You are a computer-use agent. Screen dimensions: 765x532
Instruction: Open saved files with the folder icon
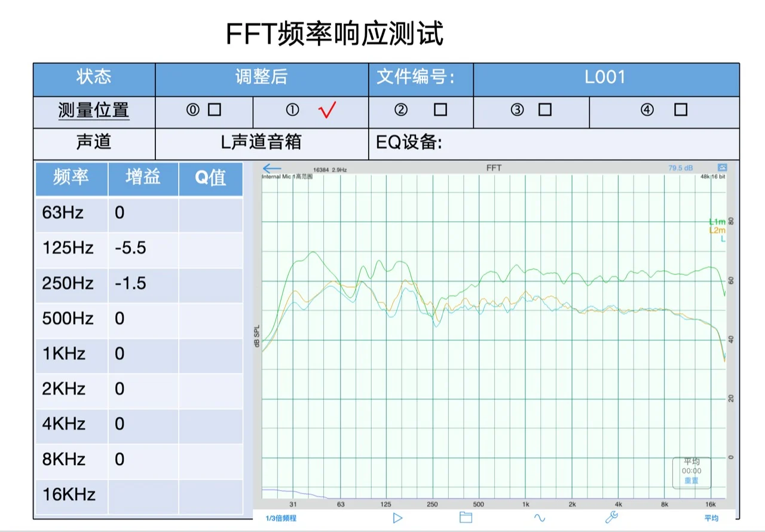(466, 518)
